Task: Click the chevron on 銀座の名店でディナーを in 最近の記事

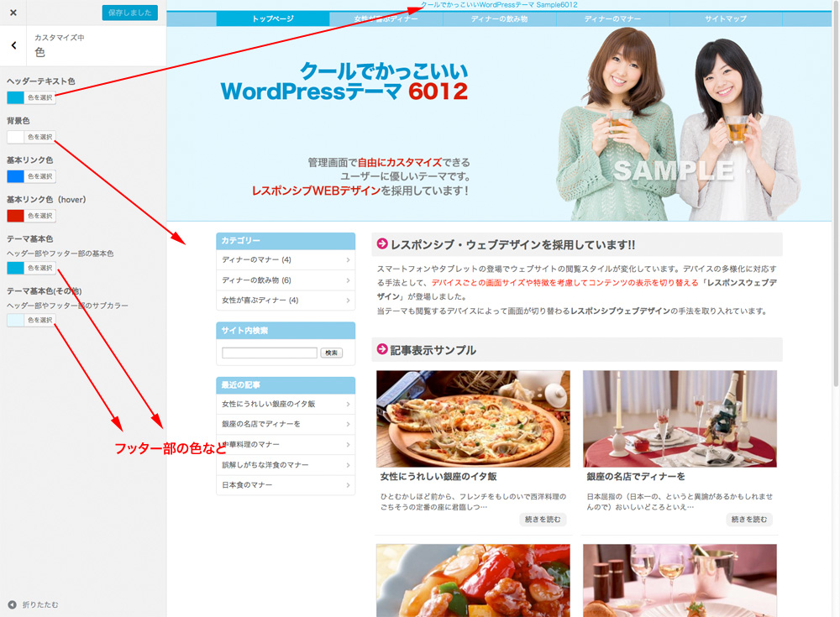Action: (x=348, y=424)
